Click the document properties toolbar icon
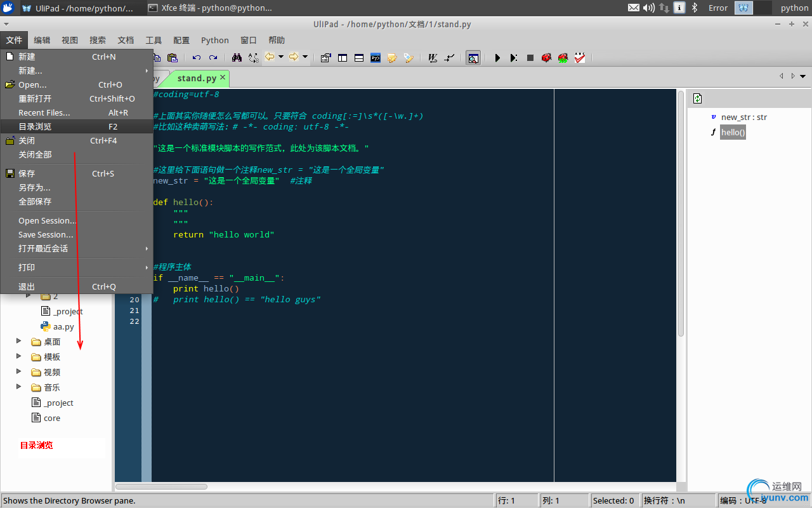 (326, 58)
